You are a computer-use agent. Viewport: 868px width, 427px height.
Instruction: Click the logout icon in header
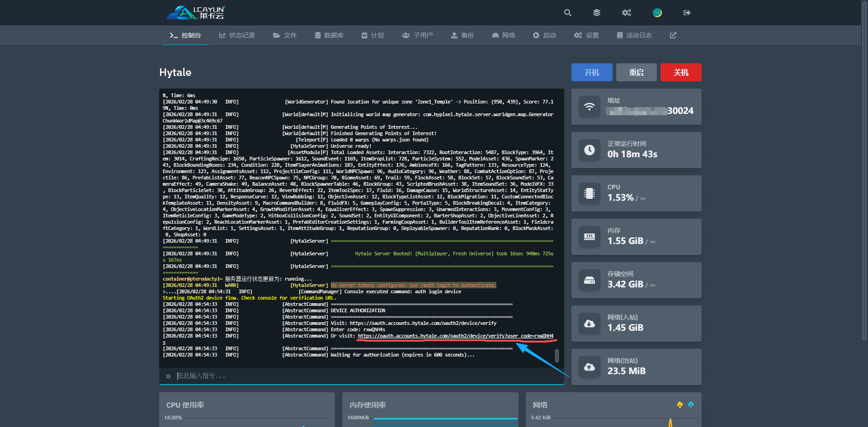(687, 13)
